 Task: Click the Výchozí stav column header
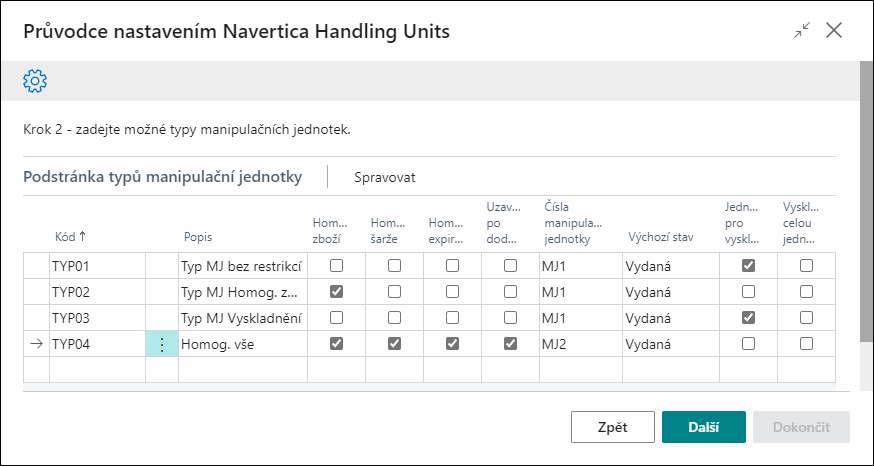pos(661,237)
